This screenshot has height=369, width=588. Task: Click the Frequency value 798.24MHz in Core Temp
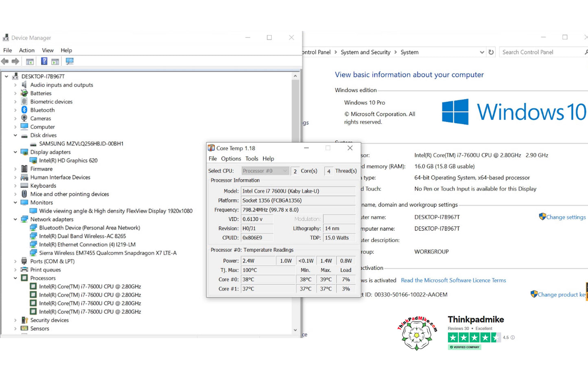tap(298, 210)
